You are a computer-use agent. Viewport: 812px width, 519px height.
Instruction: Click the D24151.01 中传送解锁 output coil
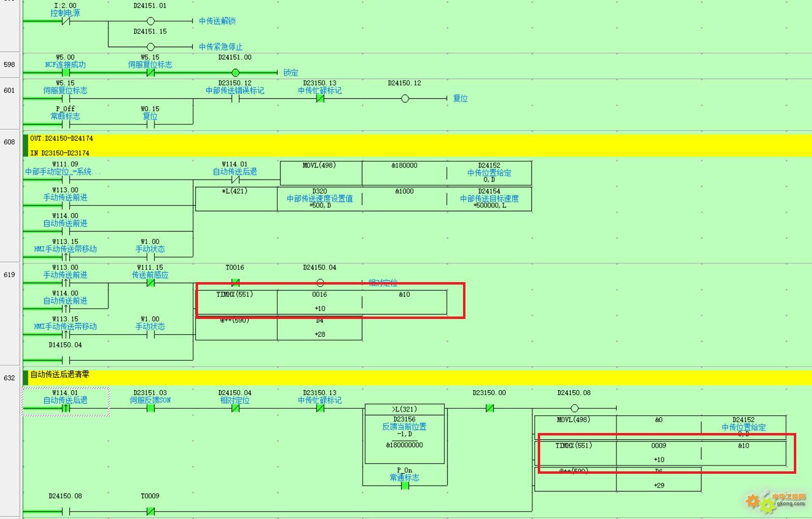pyautogui.click(x=151, y=21)
